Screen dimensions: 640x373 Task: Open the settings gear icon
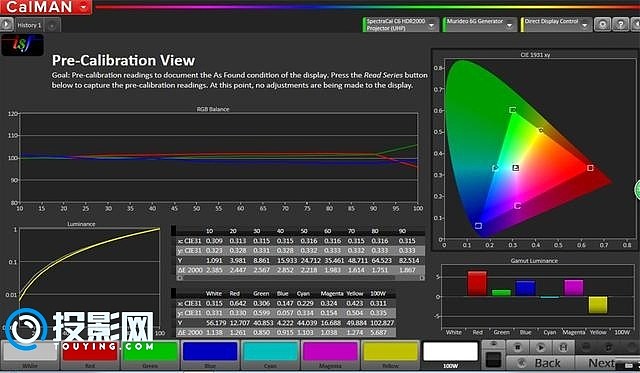click(602, 24)
